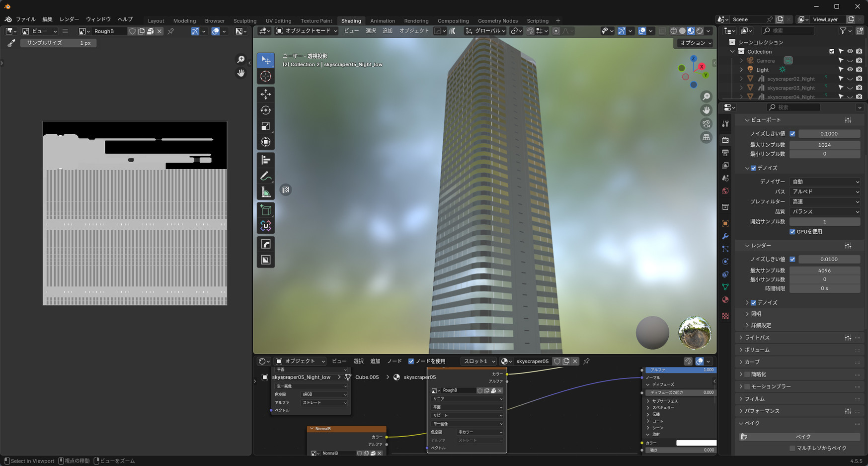Select the Scale tool

point(266,126)
